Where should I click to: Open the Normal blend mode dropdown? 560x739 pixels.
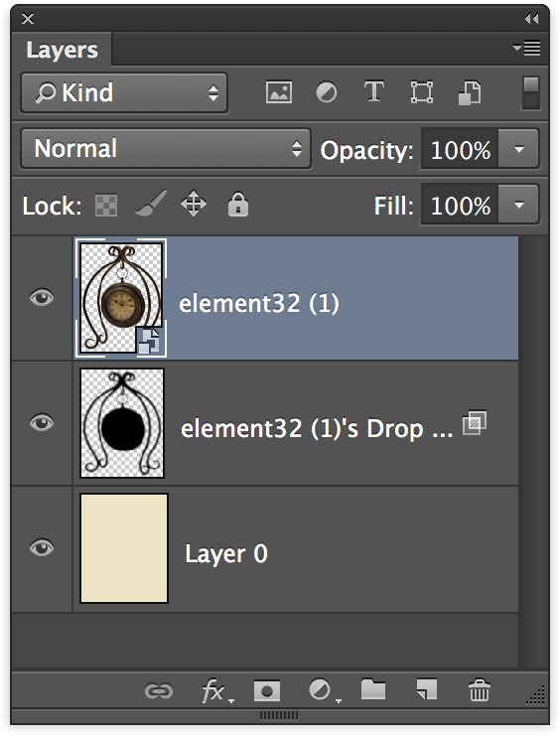pos(166,148)
